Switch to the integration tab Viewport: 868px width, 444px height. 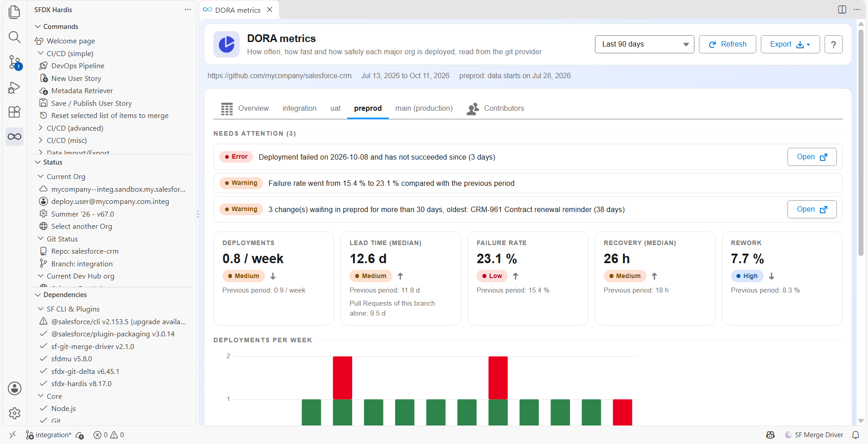pyautogui.click(x=299, y=109)
